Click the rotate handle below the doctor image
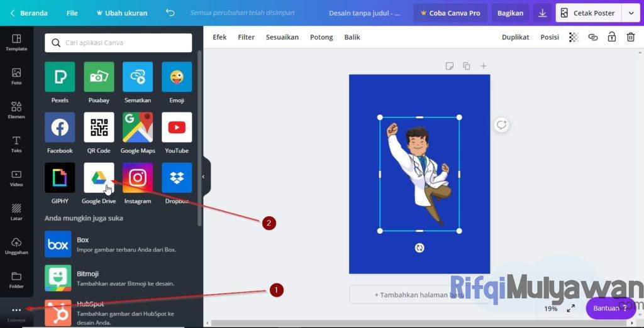 [419, 248]
